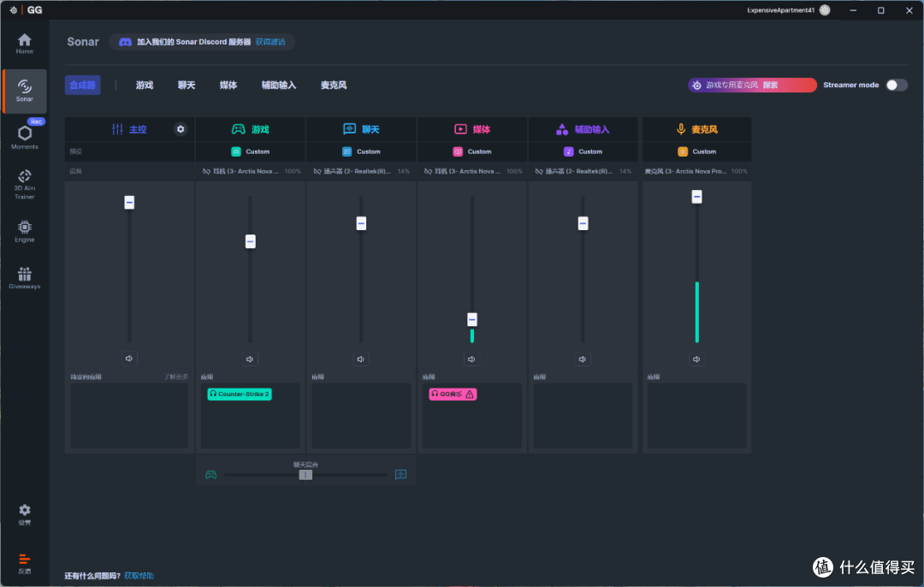Open Aux channel Custom preset dropdown
924x587 pixels.
pos(583,151)
